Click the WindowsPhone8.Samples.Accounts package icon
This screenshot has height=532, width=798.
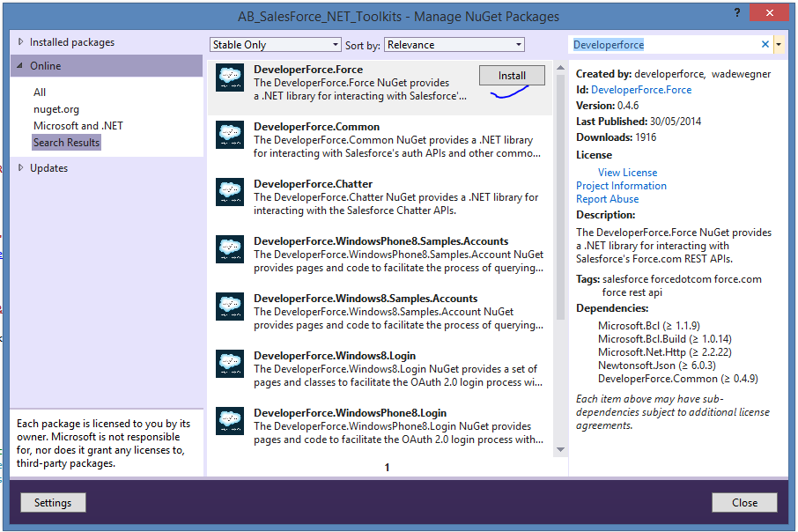pos(230,249)
